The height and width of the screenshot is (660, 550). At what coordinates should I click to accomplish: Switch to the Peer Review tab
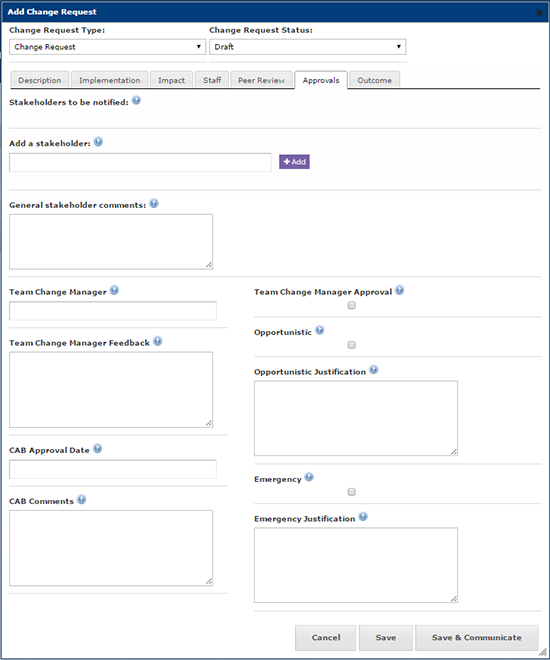coord(261,80)
